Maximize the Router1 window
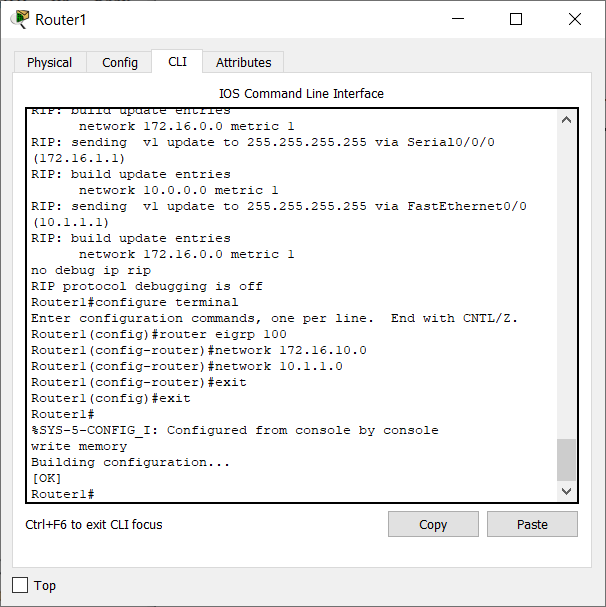 coord(516,19)
